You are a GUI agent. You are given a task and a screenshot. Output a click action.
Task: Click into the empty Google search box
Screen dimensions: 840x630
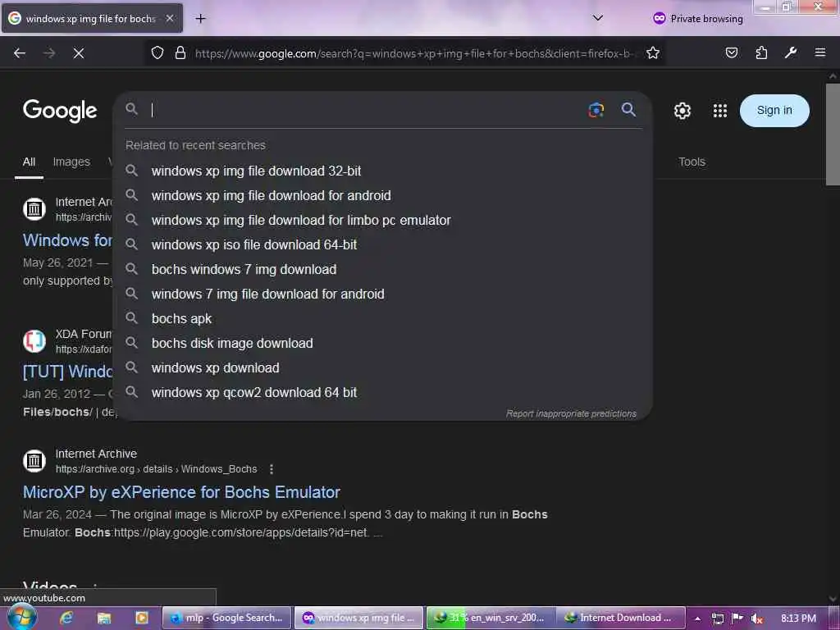[364, 110]
